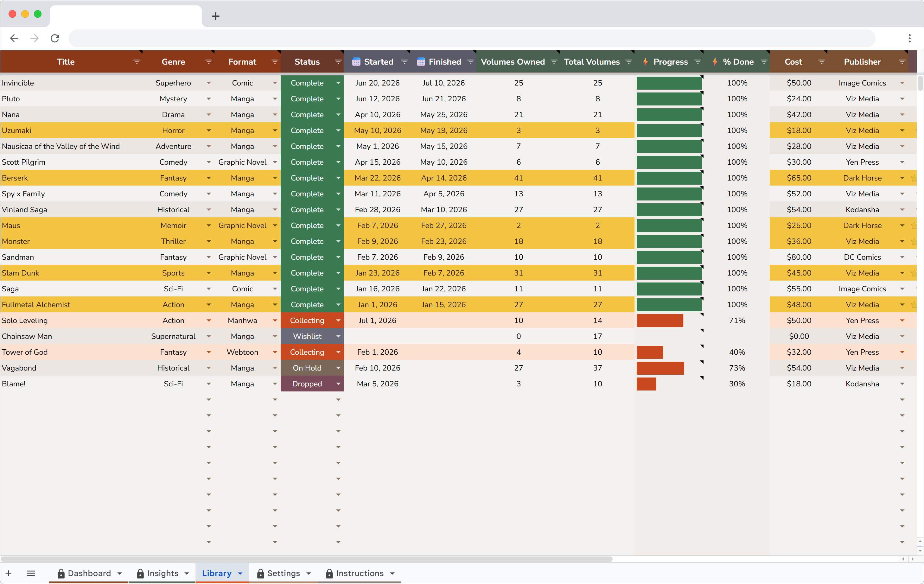Open the Status dropdown for Chainsaw Man's Wishlist
This screenshot has height=584, width=924.
[338, 336]
